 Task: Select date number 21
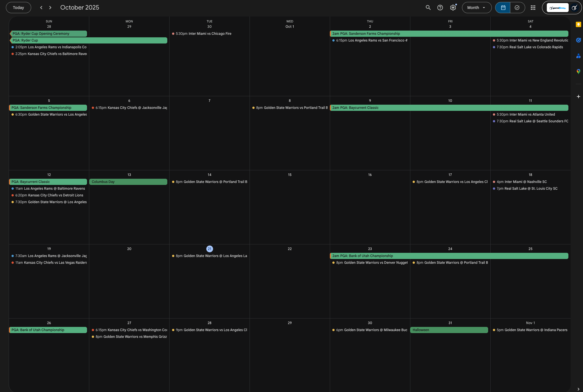[x=209, y=249]
